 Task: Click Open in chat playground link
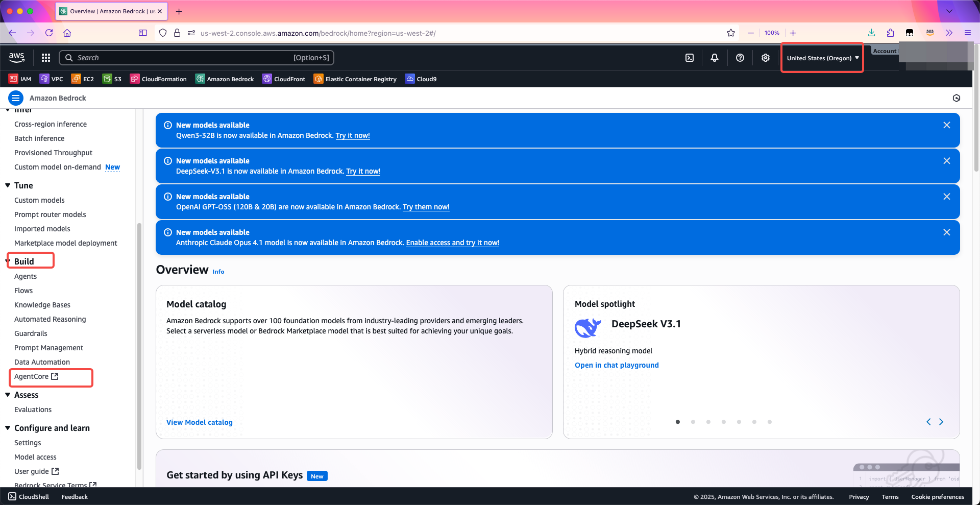point(617,365)
